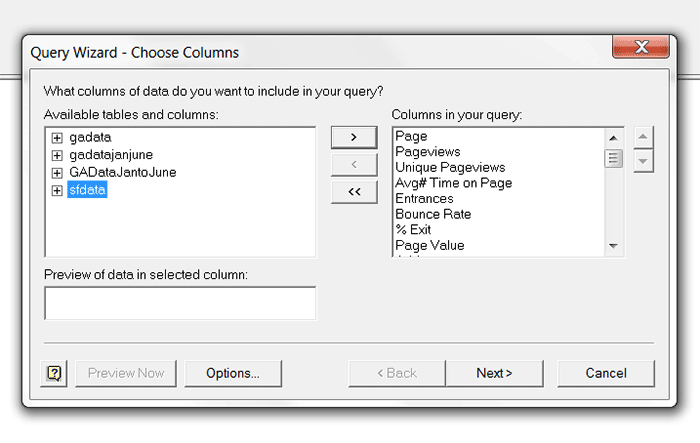The width and height of the screenshot is (700, 443).
Task: Remove all columns with << button
Action: (354, 192)
